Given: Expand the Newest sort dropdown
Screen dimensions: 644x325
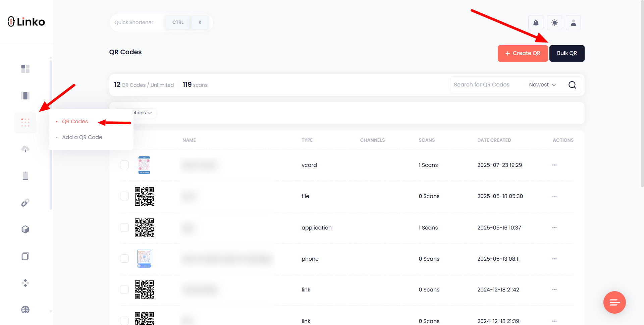Looking at the screenshot, I should point(542,85).
